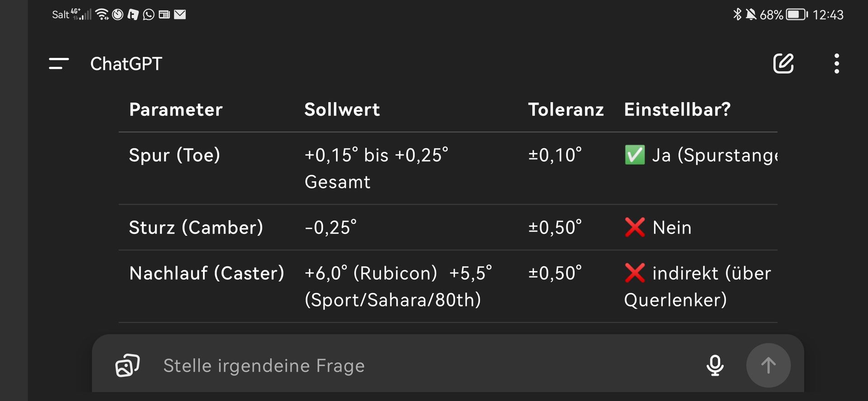Tap the battery indicator icon
This screenshot has height=401, width=868.
click(x=797, y=15)
